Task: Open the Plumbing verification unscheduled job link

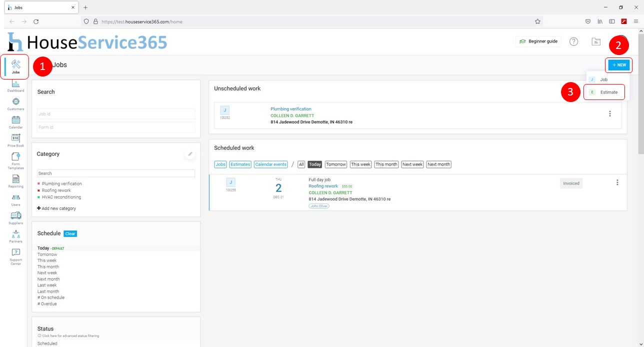Action: [291, 109]
